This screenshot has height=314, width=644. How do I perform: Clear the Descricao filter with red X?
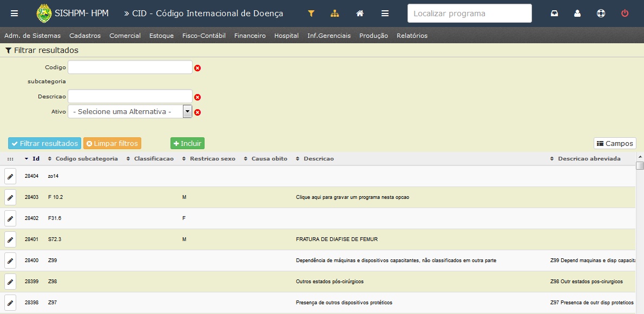[x=198, y=97]
